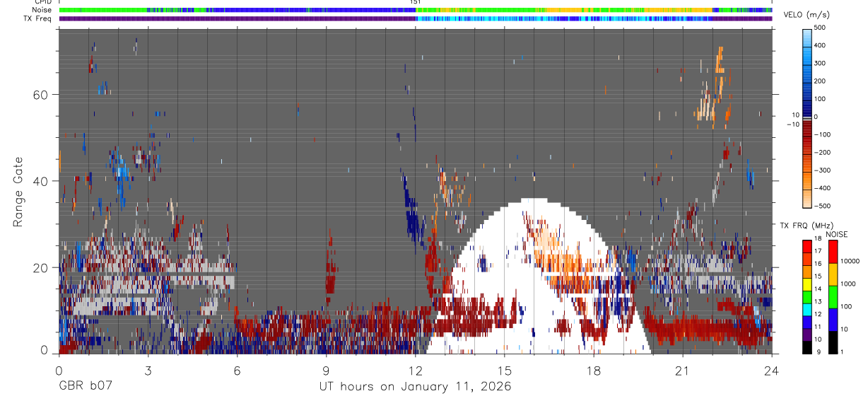This screenshot has width=868, height=401.
Task: Click the "3" hour tick label on time axis
Action: [148, 370]
